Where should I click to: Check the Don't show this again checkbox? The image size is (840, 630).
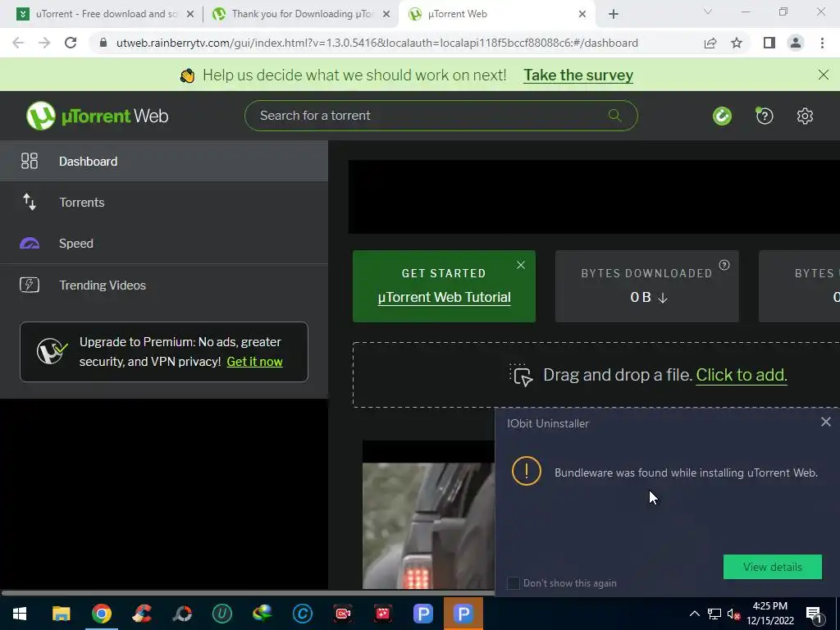[513, 583]
